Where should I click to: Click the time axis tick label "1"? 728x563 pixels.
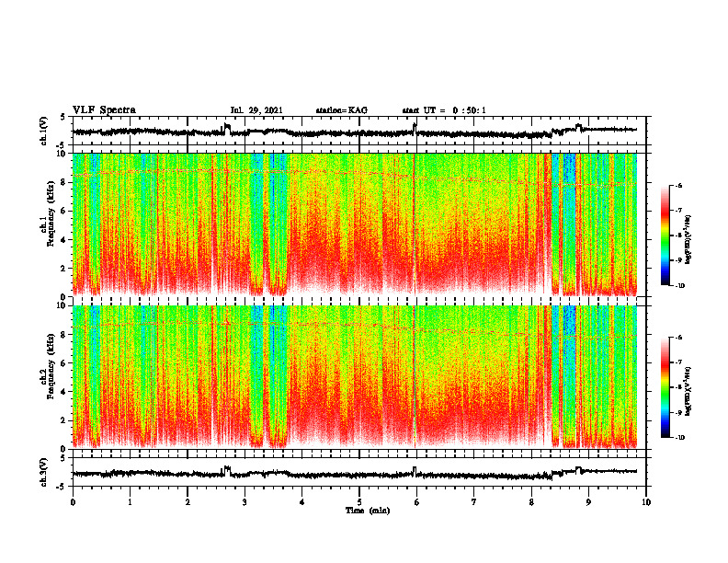(x=130, y=502)
